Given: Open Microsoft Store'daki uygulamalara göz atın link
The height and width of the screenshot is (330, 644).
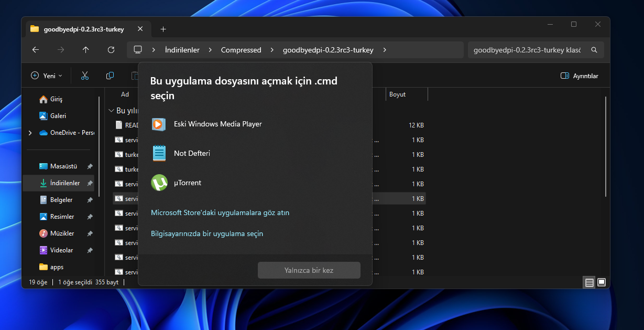Looking at the screenshot, I should (220, 212).
